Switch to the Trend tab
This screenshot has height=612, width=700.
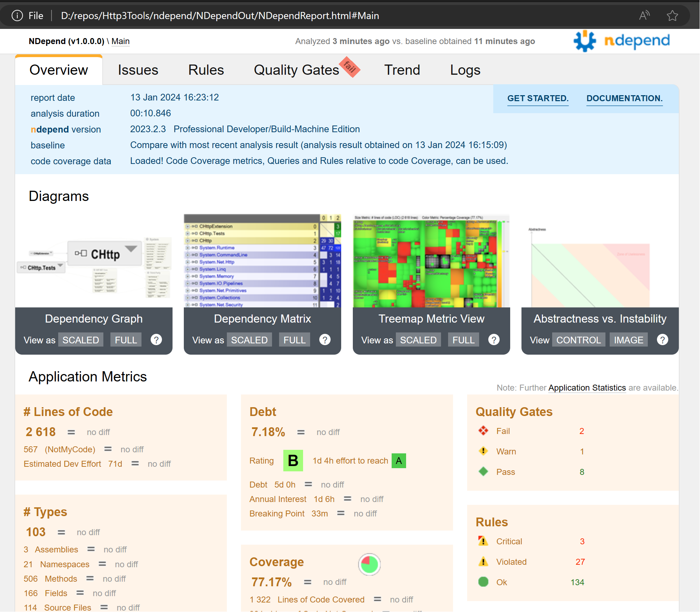[x=402, y=70]
